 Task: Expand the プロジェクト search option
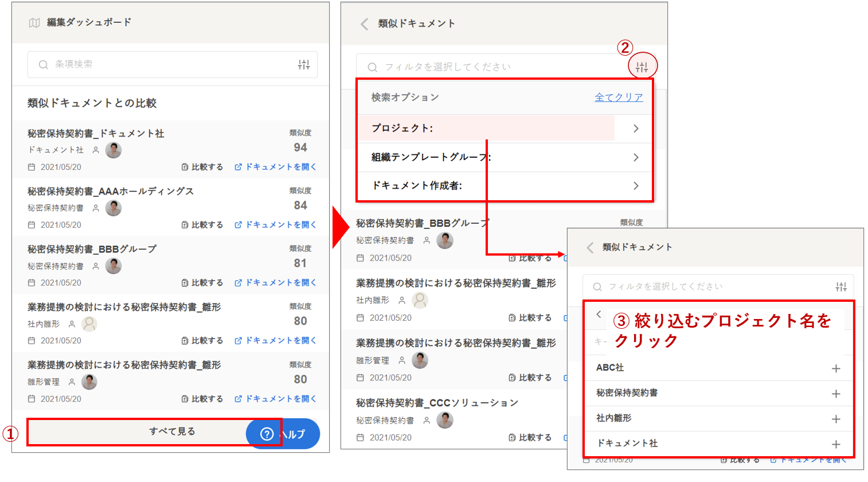pyautogui.click(x=635, y=129)
